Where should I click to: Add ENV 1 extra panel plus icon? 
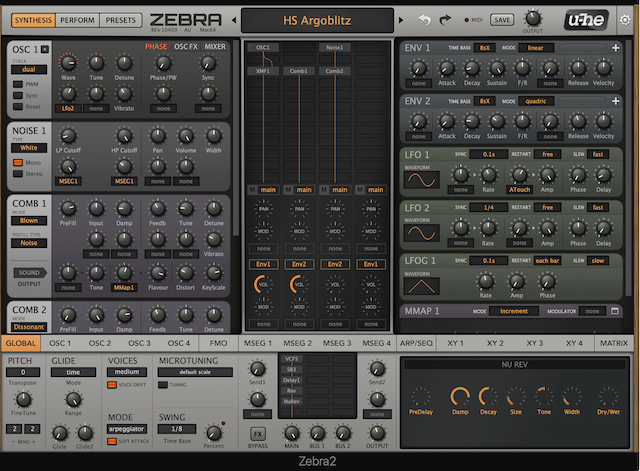click(x=616, y=48)
